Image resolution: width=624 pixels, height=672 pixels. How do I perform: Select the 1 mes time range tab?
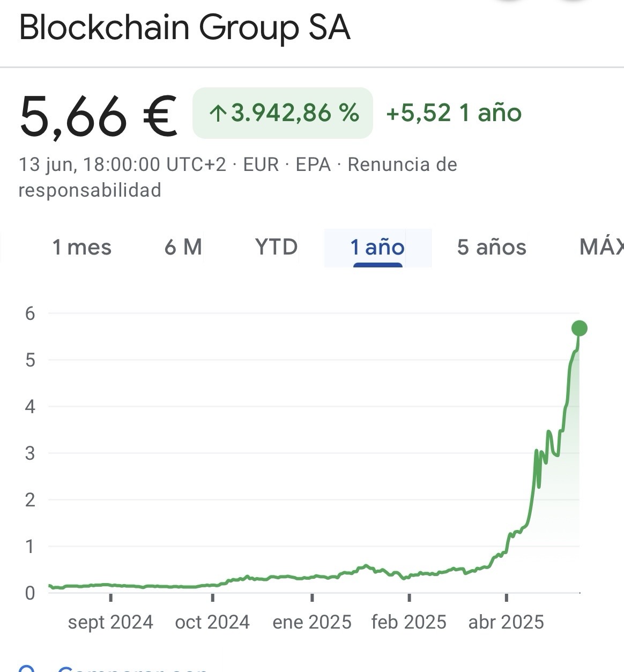tap(82, 248)
